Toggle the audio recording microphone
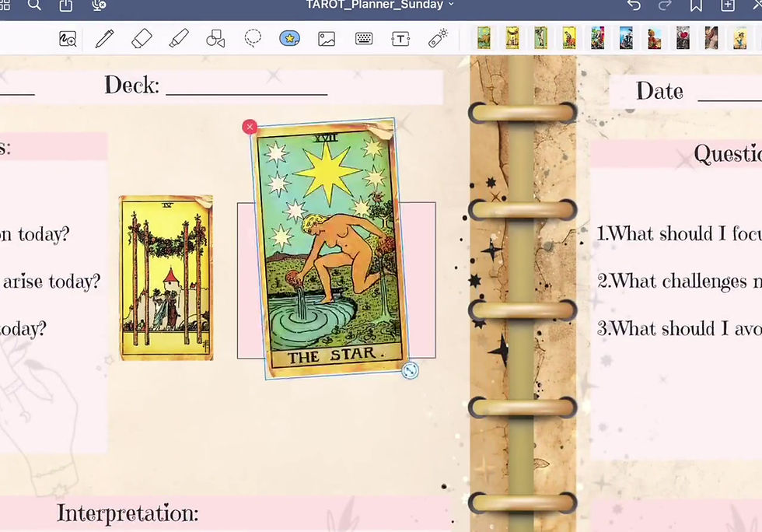This screenshot has width=762, height=532. point(99,5)
